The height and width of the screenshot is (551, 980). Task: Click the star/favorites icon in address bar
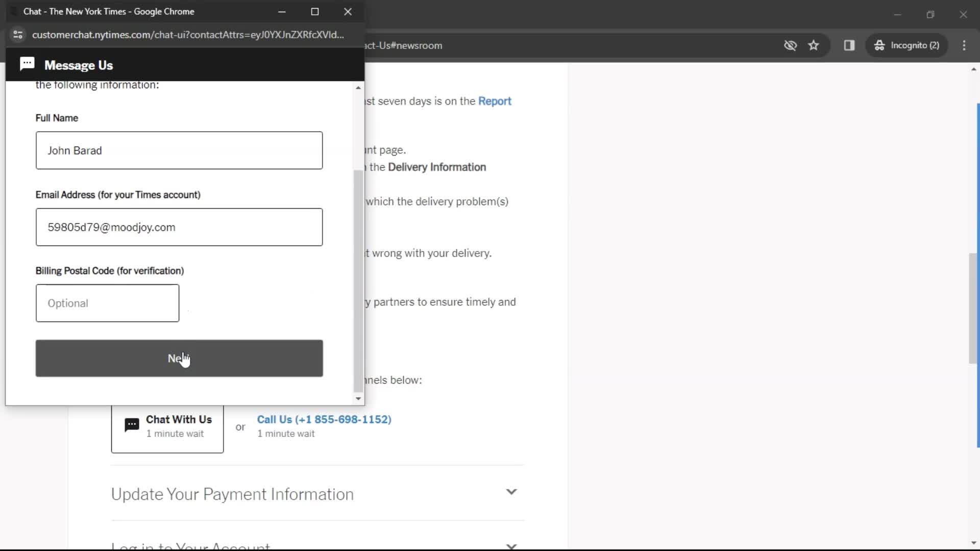click(x=814, y=45)
